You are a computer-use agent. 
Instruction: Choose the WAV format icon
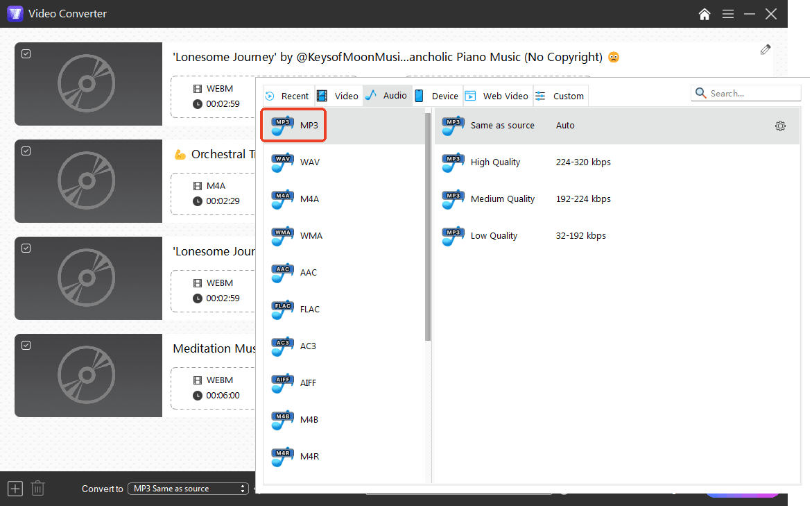(282, 163)
